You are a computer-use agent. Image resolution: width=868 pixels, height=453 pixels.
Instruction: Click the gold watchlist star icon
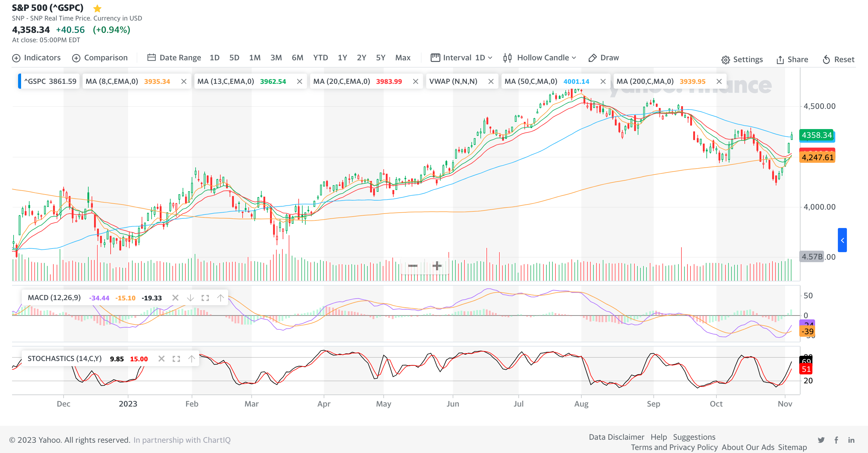click(97, 8)
